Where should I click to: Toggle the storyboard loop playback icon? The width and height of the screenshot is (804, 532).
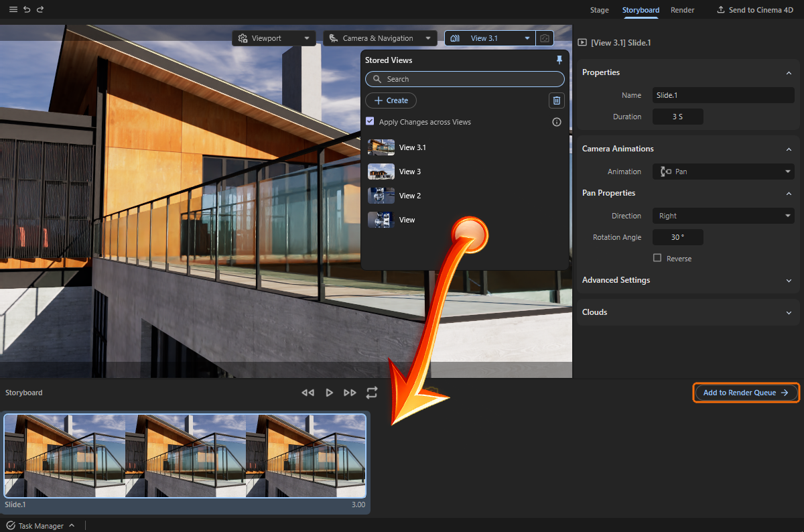point(372,393)
